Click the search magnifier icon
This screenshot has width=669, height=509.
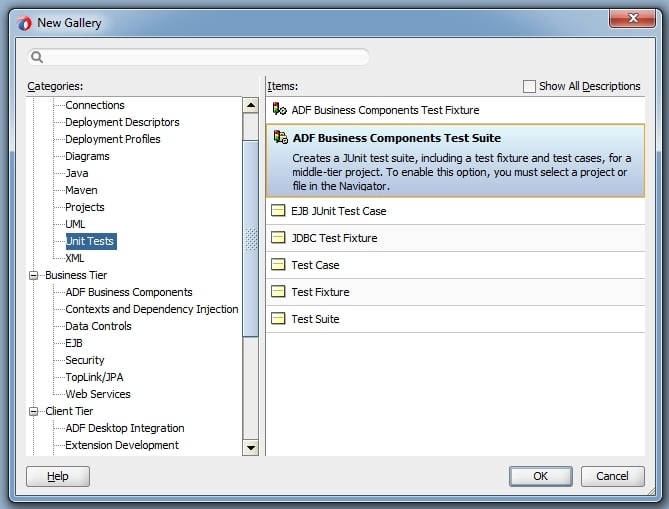pyautogui.click(x=37, y=57)
